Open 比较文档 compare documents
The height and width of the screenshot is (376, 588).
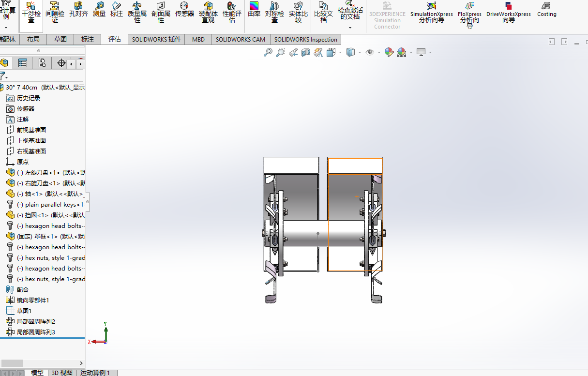(323, 13)
